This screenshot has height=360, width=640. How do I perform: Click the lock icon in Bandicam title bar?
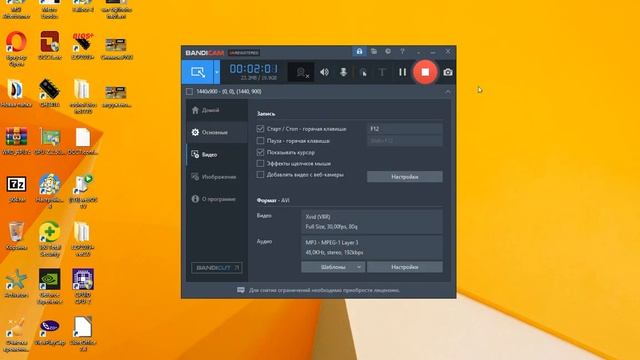pyautogui.click(x=359, y=52)
